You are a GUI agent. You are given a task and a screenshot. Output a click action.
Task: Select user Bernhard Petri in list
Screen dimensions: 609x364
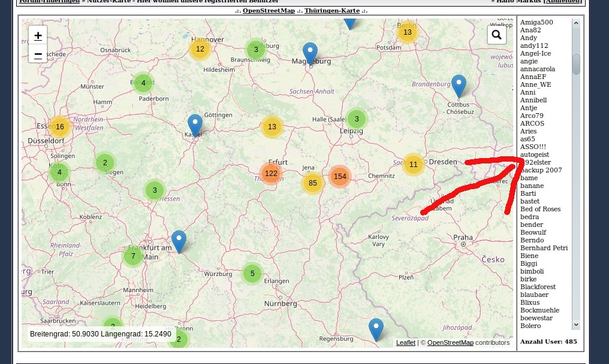(x=544, y=248)
